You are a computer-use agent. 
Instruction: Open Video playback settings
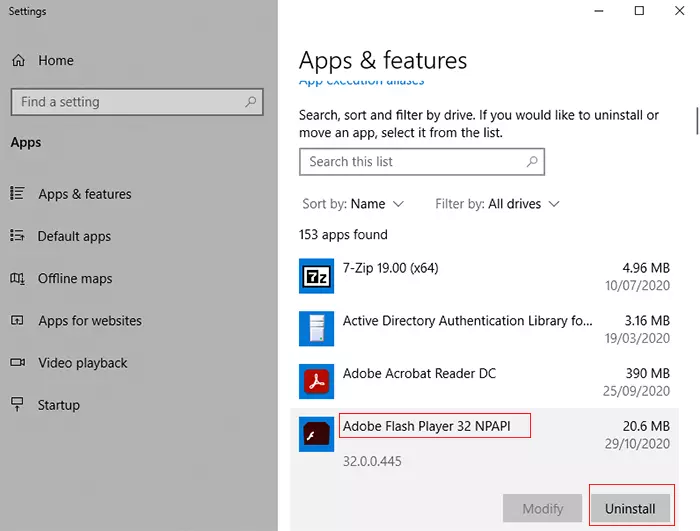(83, 363)
